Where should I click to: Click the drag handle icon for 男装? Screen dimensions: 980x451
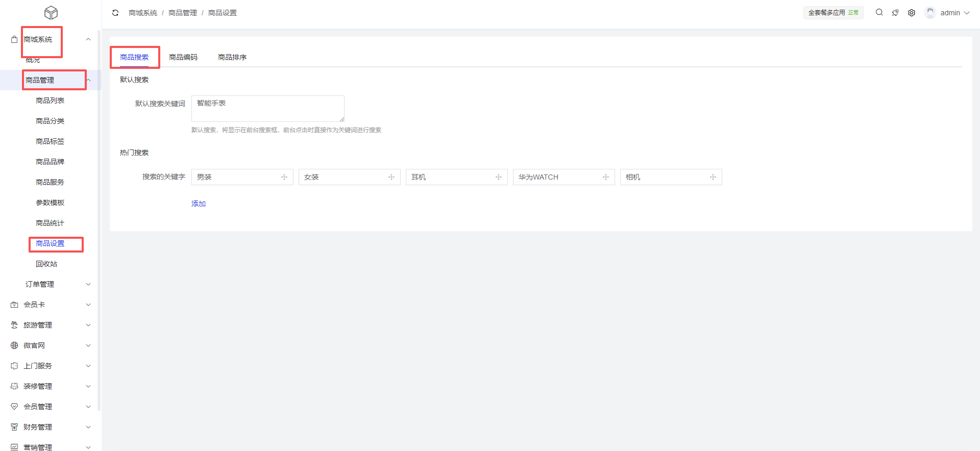point(284,177)
